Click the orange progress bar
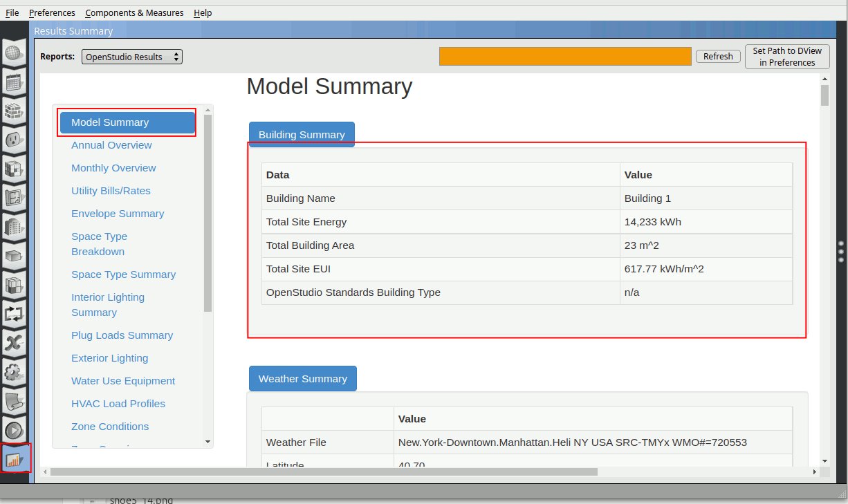 (565, 57)
